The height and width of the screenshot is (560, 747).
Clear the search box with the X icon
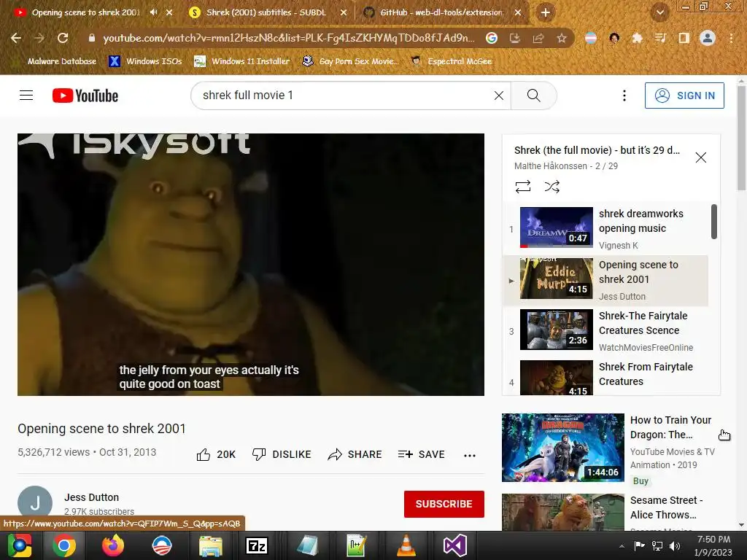point(498,96)
